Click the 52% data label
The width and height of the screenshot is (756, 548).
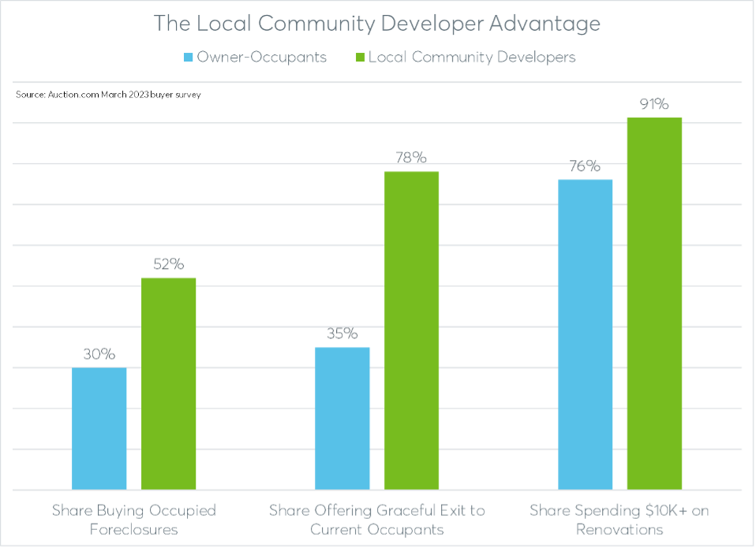168,263
